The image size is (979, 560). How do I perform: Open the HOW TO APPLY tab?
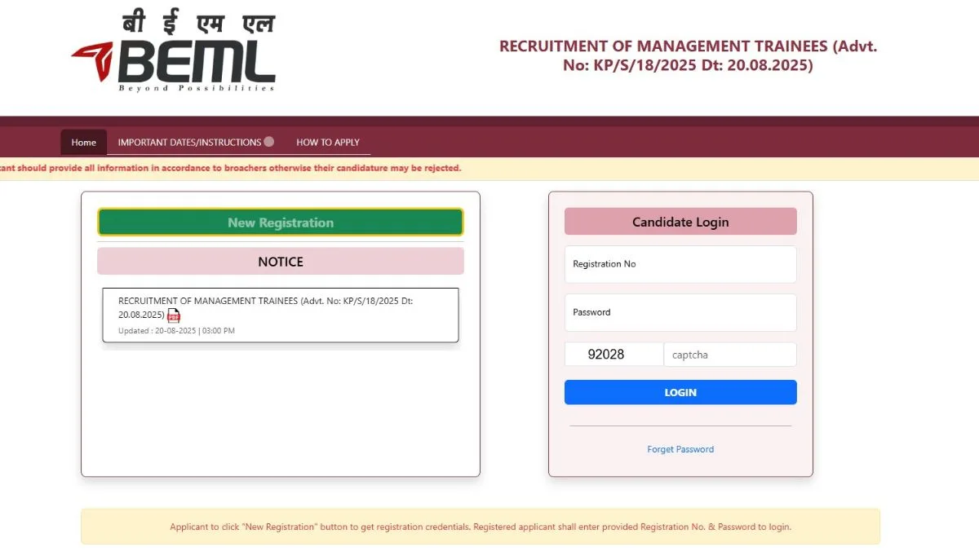click(328, 142)
